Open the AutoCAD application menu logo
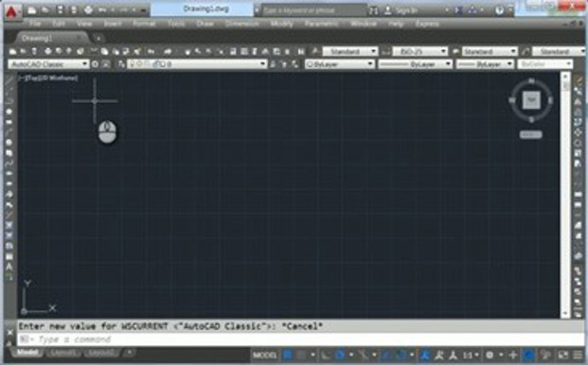The width and height of the screenshot is (588, 365). point(12,11)
